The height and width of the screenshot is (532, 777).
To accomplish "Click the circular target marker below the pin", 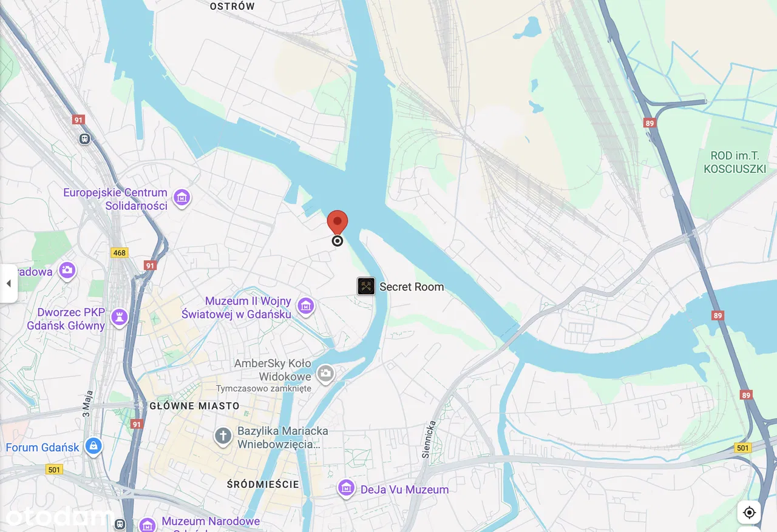I will tap(338, 241).
